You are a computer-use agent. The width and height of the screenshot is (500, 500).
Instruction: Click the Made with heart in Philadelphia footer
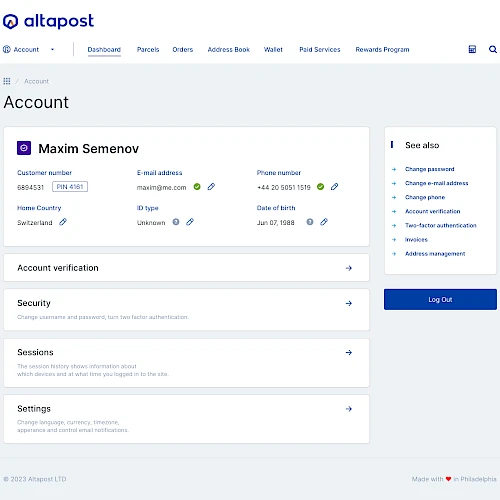coord(454,479)
